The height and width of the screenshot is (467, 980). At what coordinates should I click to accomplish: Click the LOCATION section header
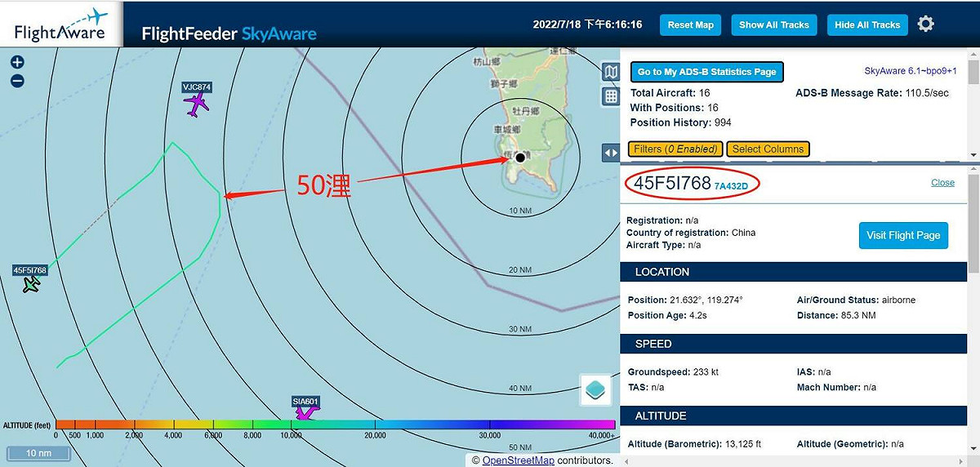(795, 272)
